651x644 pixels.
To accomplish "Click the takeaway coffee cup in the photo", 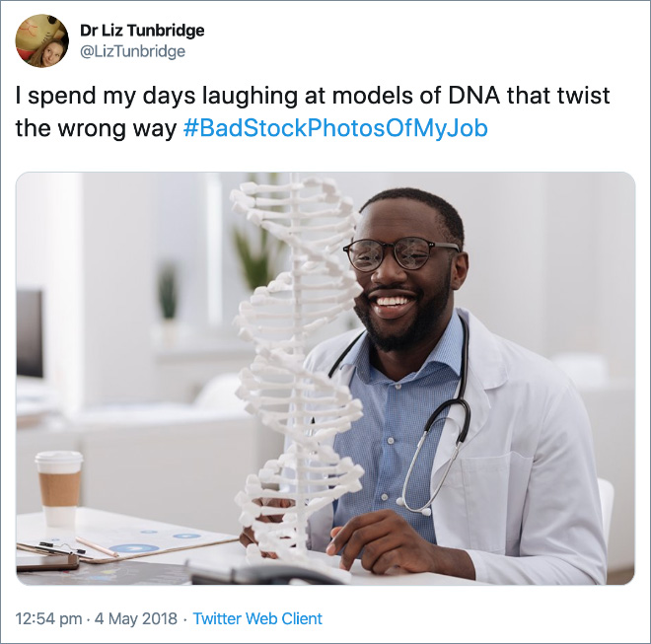I will pyautogui.click(x=59, y=488).
